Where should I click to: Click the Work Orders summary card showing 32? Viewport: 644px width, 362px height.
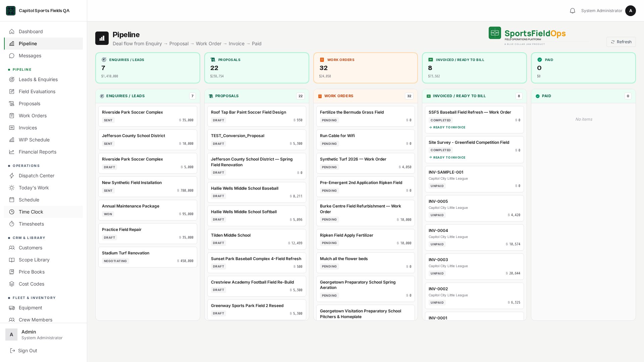(x=366, y=68)
